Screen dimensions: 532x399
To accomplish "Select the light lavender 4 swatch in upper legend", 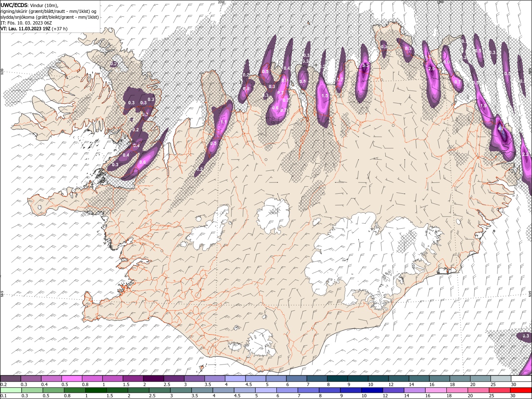I will (x=235, y=379).
